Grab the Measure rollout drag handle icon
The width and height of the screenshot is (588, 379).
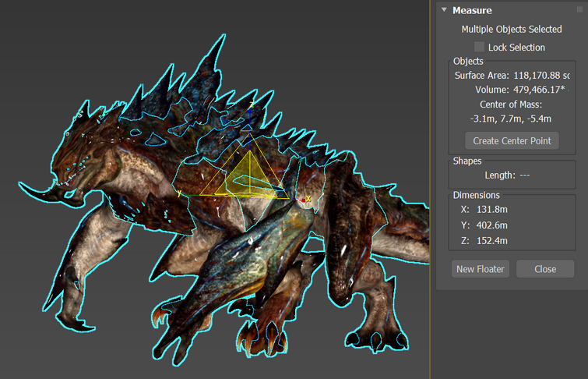point(579,10)
